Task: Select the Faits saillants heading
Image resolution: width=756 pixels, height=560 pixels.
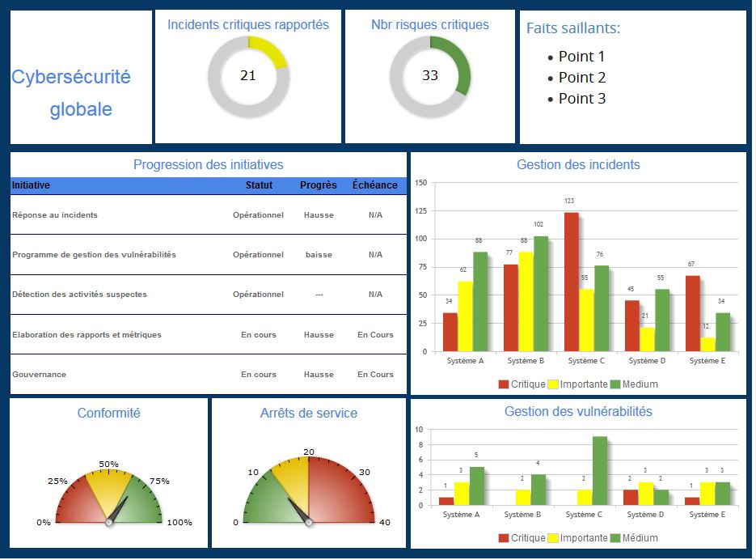Action: coord(573,28)
